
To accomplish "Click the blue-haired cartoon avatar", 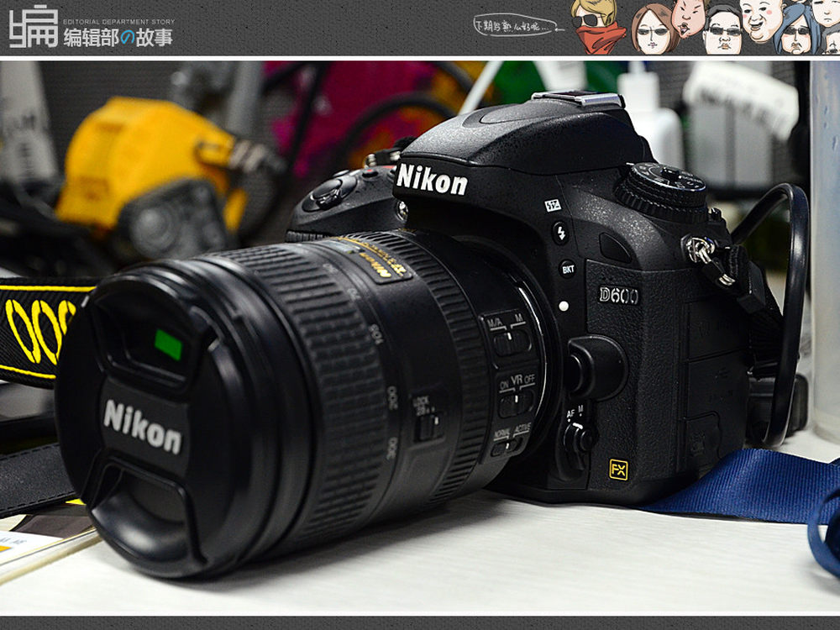I will point(795,32).
